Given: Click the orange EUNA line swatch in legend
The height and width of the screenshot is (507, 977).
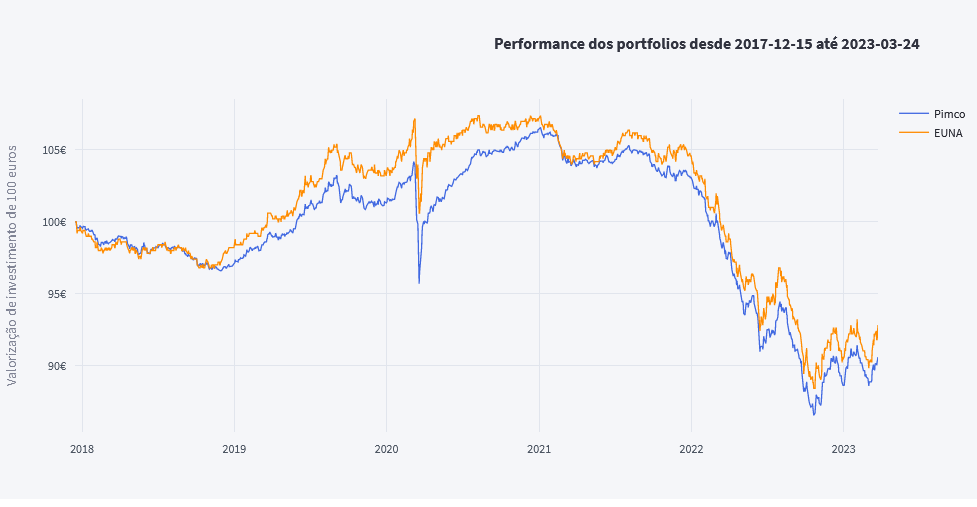Looking at the screenshot, I should [x=913, y=132].
